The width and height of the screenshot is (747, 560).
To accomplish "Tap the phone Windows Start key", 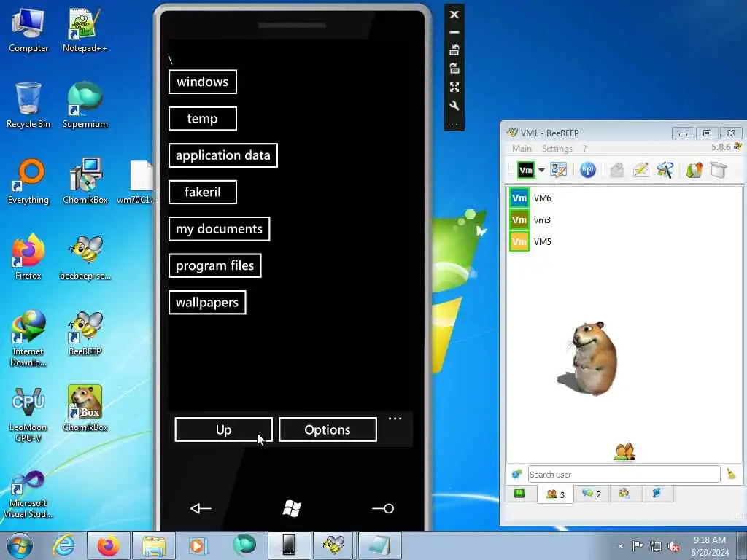I will [292, 508].
